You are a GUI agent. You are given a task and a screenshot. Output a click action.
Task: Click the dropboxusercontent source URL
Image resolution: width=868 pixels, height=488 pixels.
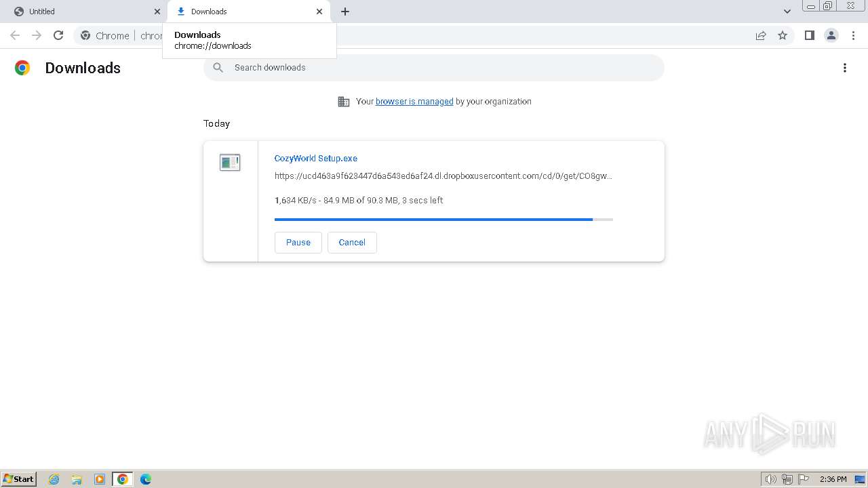443,176
